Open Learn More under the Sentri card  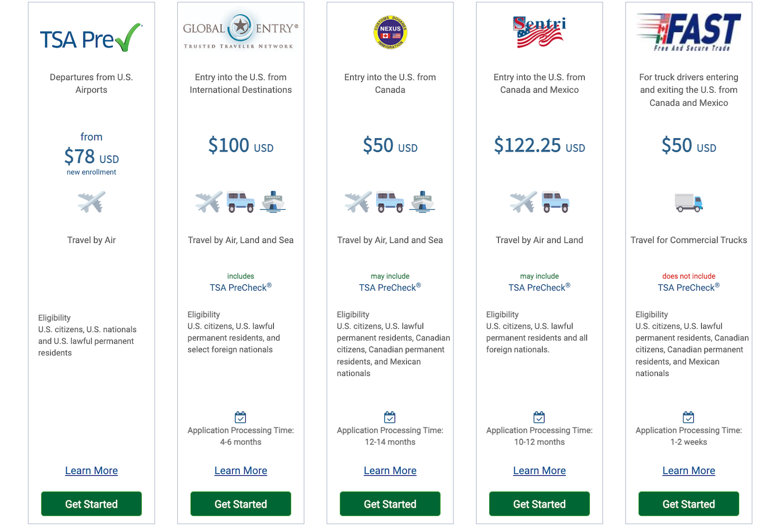point(540,471)
